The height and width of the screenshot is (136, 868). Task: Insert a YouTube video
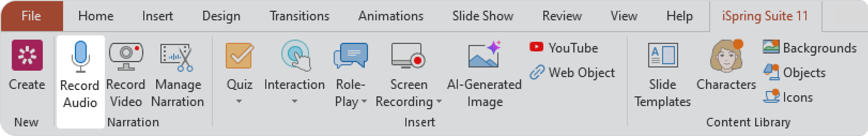564,48
